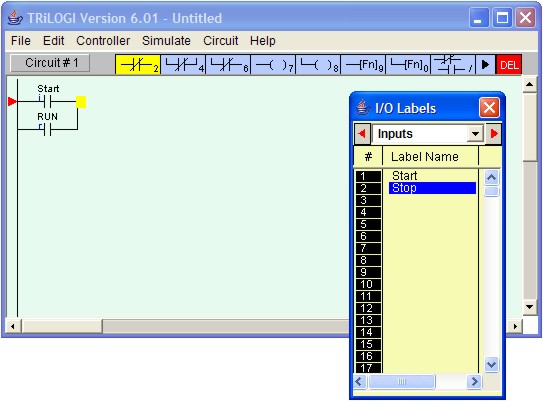Select the invert contact tool with slash

click(x=453, y=64)
